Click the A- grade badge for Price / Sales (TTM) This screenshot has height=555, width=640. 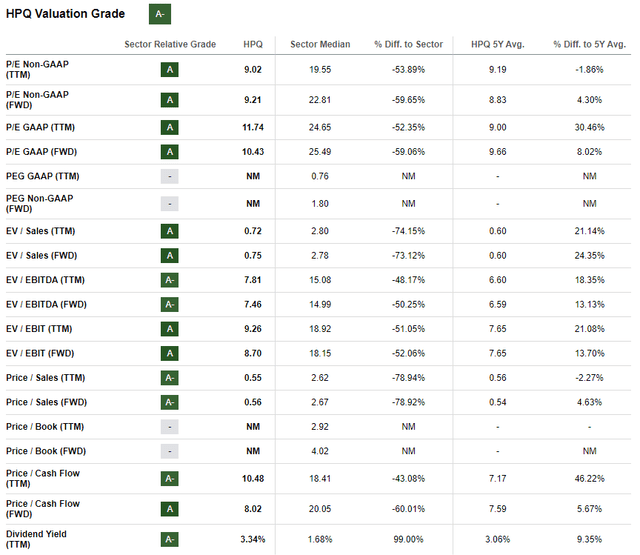[170, 378]
